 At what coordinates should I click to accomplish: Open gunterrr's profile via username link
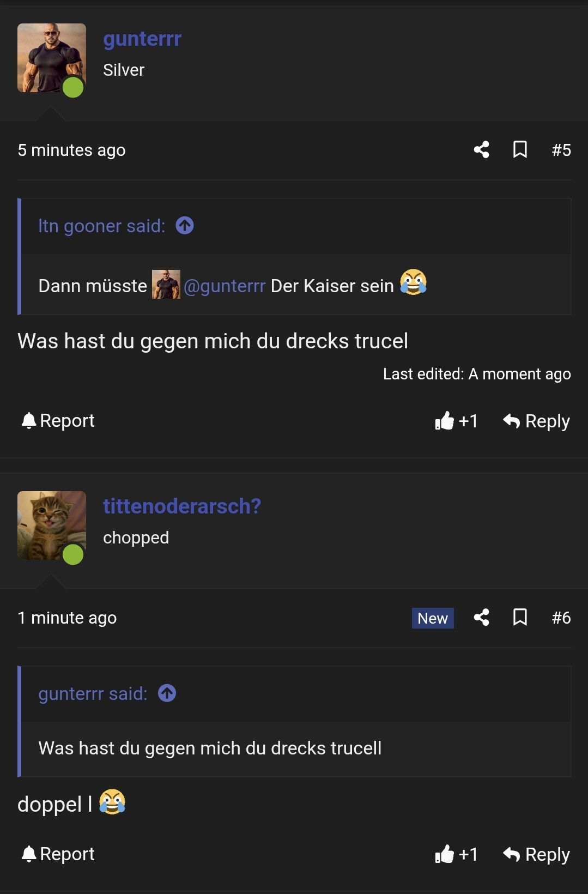[142, 38]
